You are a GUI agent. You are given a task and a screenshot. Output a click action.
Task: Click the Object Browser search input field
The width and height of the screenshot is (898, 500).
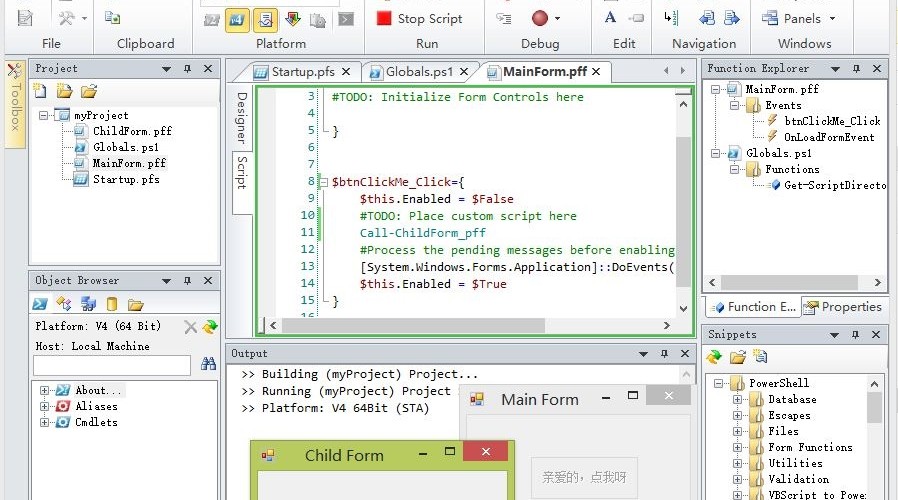pos(112,365)
